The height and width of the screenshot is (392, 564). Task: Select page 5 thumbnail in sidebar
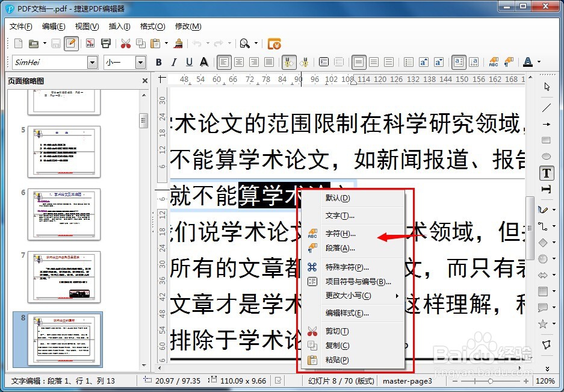[64, 152]
